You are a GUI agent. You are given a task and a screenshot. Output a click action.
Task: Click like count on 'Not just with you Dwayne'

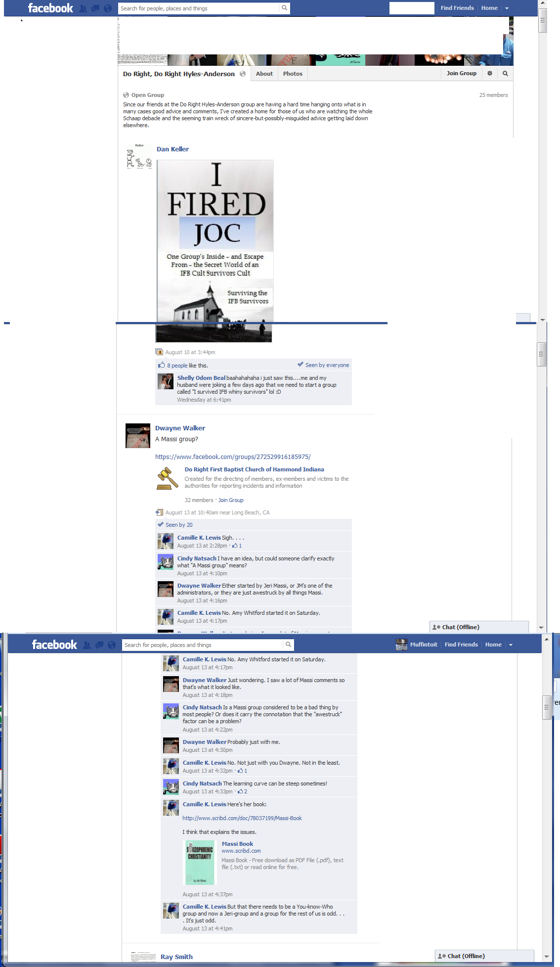pos(243,771)
